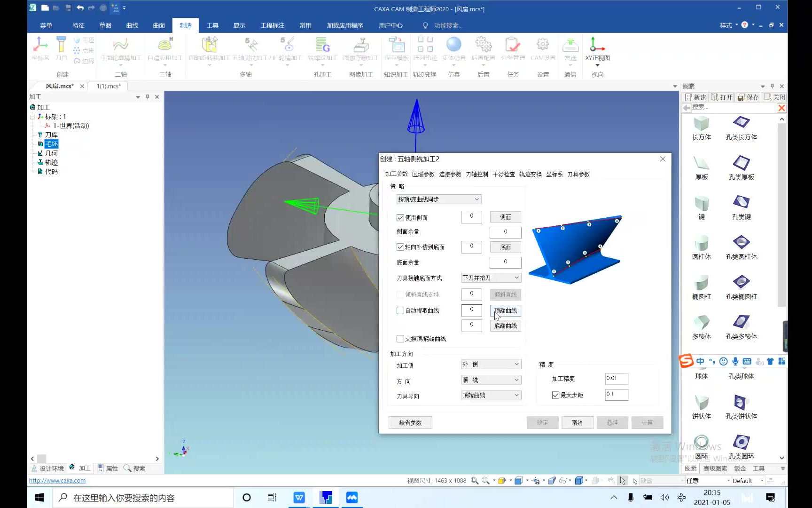Choose the 叶轮精加工 icon
The image size is (812, 508).
[x=287, y=49]
